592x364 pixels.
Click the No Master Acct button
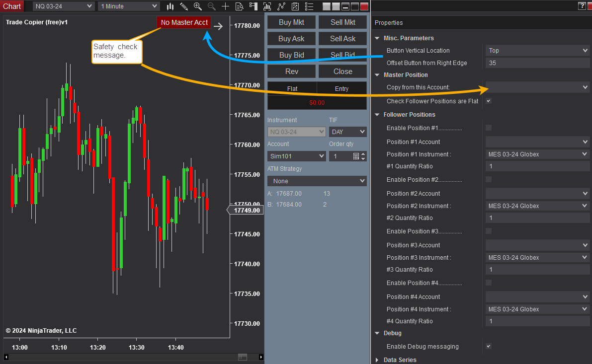184,22
